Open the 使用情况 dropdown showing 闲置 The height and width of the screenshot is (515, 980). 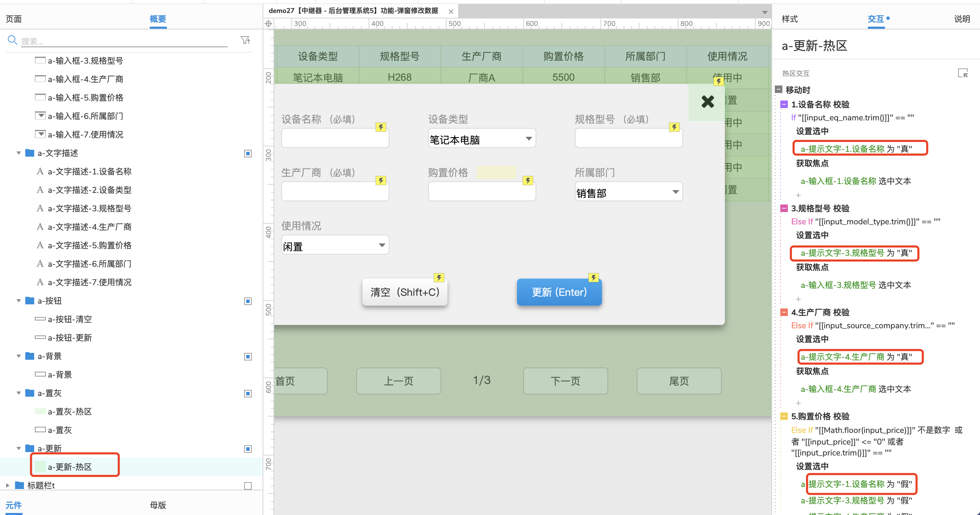tap(335, 245)
